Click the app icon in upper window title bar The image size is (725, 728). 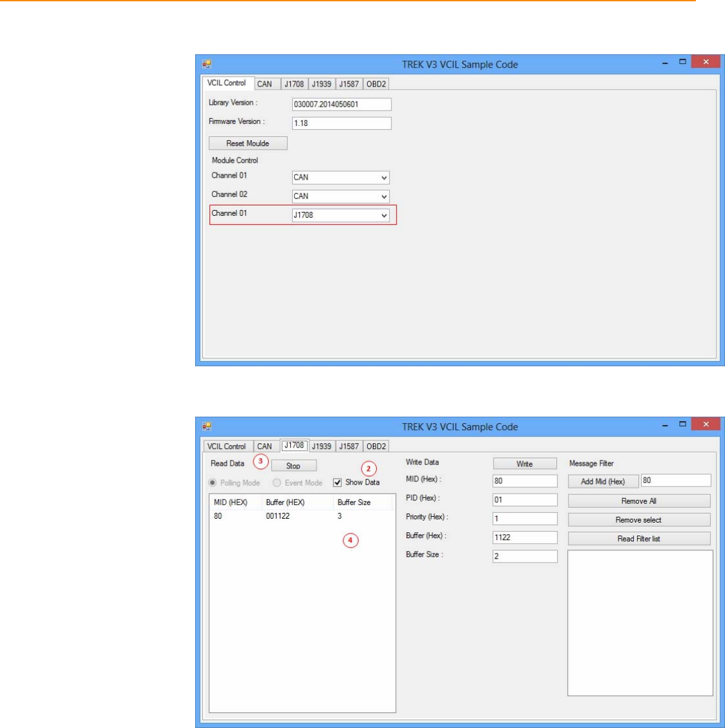[207, 64]
